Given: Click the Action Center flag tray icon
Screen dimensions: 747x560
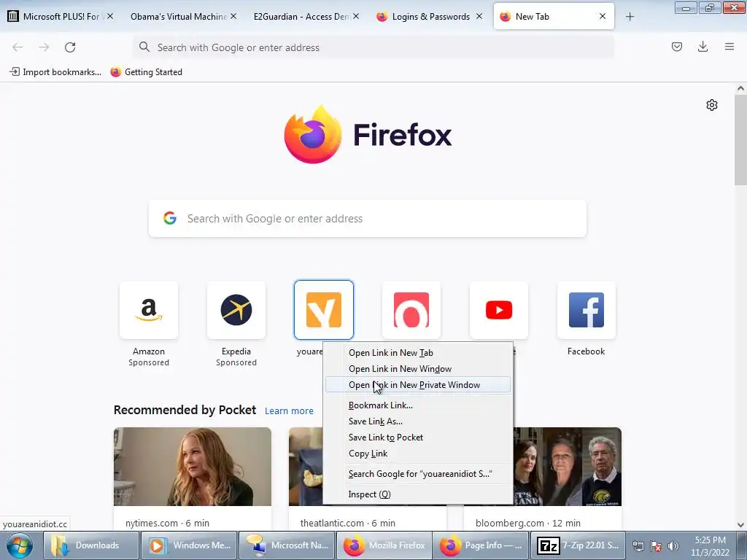Looking at the screenshot, I should click(x=656, y=546).
